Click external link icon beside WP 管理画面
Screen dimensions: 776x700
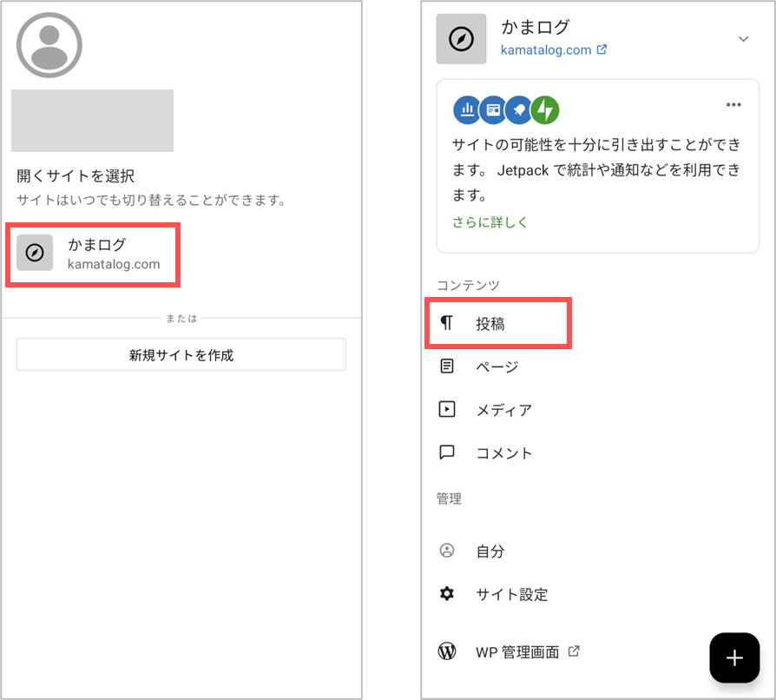(574, 651)
